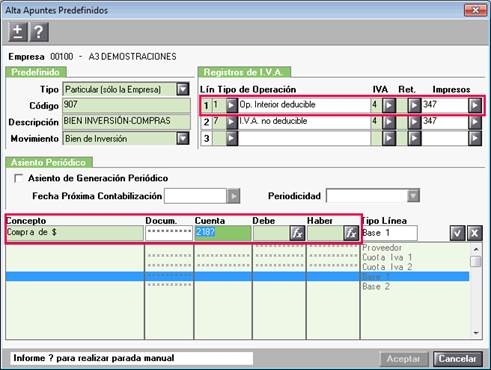Close the Alta Apuntes Predefinidos window

[475, 10]
